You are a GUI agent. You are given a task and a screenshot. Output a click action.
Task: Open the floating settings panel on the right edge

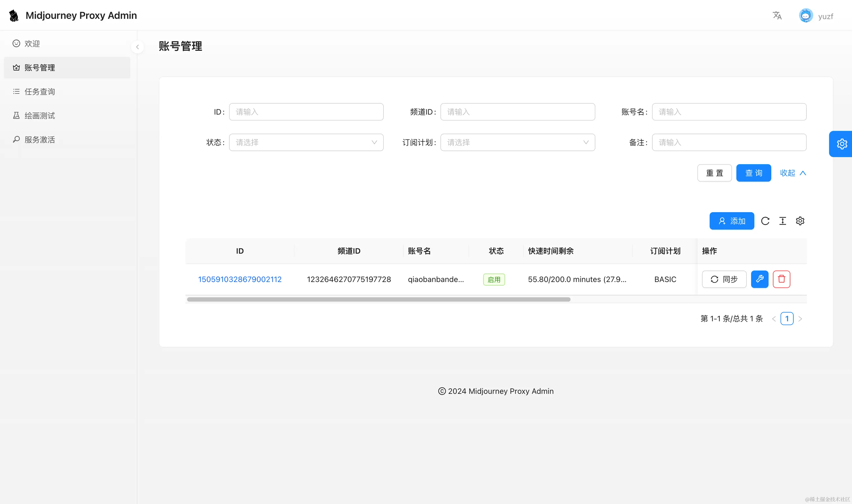[x=842, y=144]
